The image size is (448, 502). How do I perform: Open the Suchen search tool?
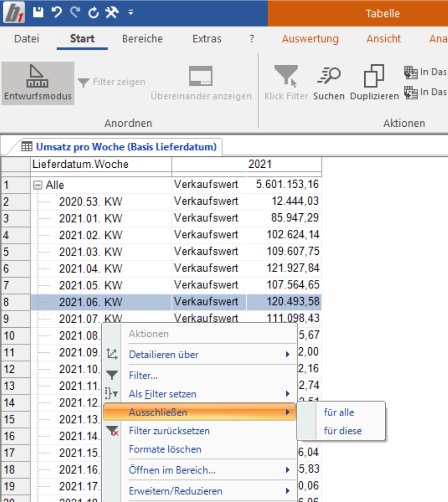coord(329,83)
